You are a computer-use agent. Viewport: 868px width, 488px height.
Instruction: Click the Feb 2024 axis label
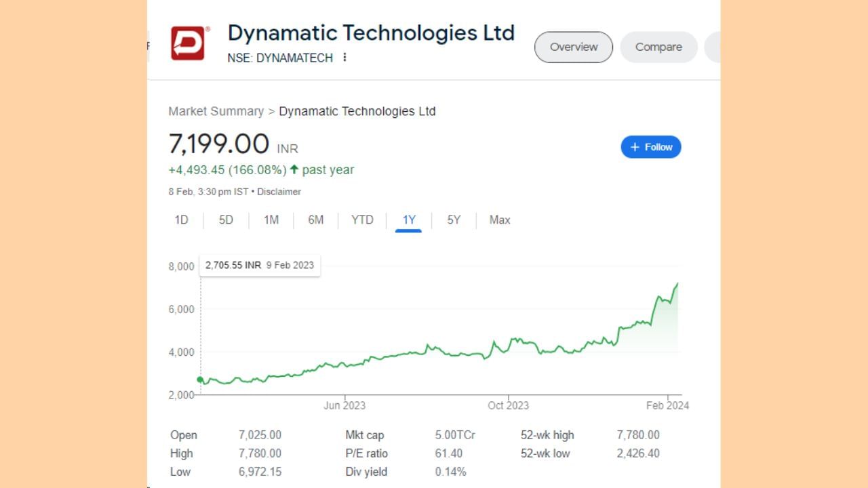click(668, 405)
